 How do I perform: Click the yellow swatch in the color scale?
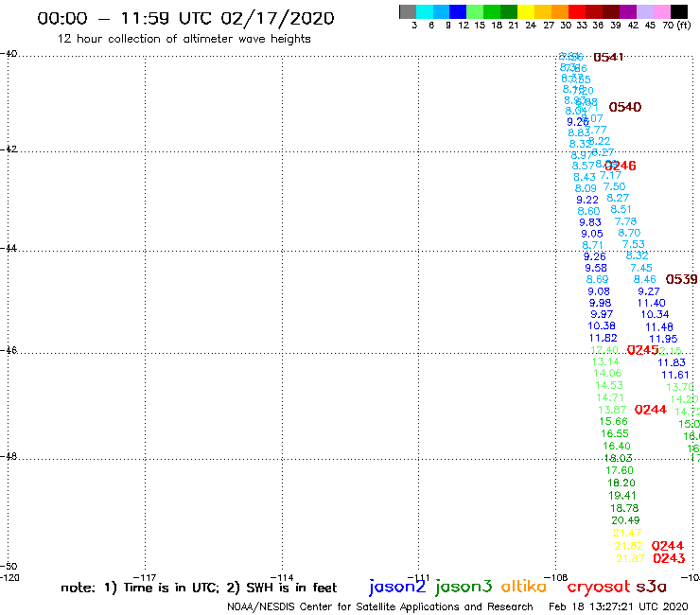click(526, 11)
